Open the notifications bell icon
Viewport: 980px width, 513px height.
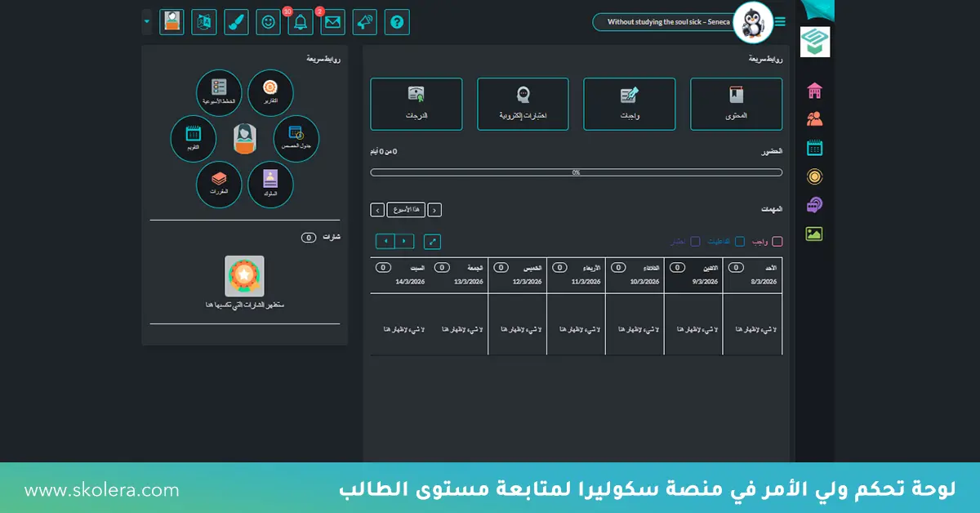click(x=300, y=22)
